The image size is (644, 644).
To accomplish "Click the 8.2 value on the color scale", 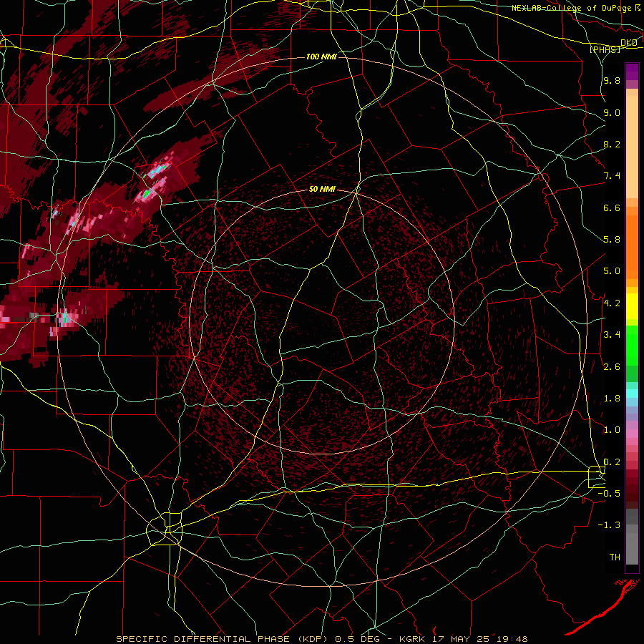I will click(x=612, y=144).
